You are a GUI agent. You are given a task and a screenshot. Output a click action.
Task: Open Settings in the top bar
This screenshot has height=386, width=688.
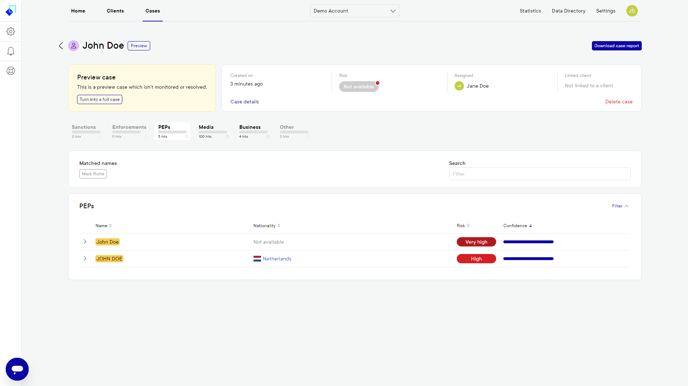point(606,11)
